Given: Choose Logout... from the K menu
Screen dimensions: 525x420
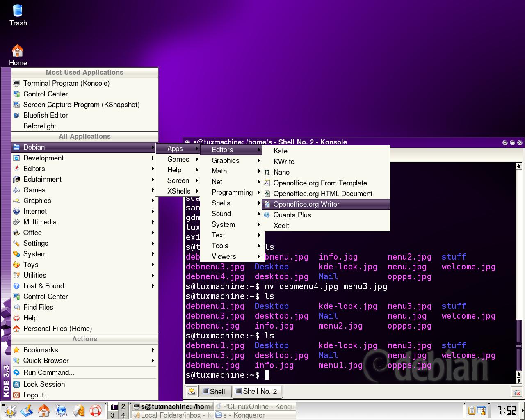Looking at the screenshot, I should (84, 395).
